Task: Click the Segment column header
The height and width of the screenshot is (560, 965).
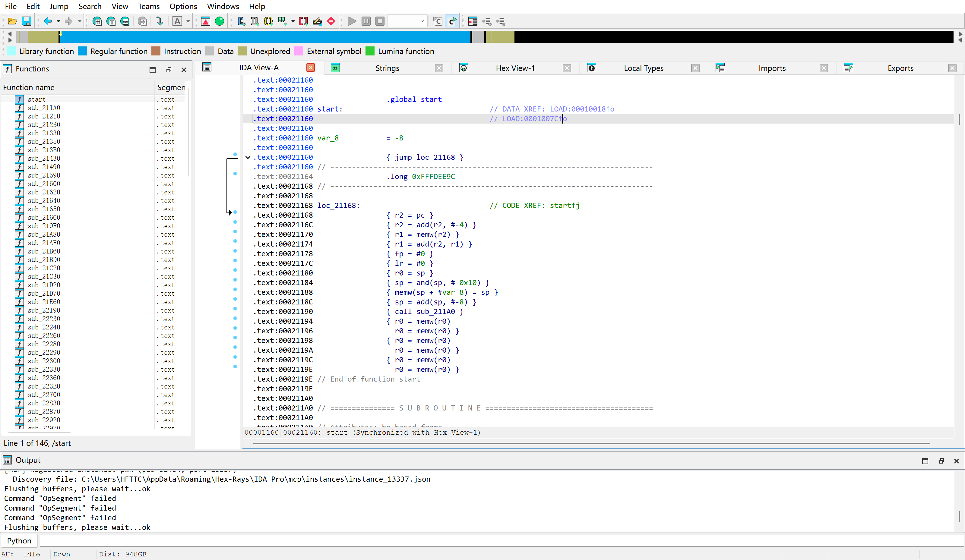Action: coord(171,88)
